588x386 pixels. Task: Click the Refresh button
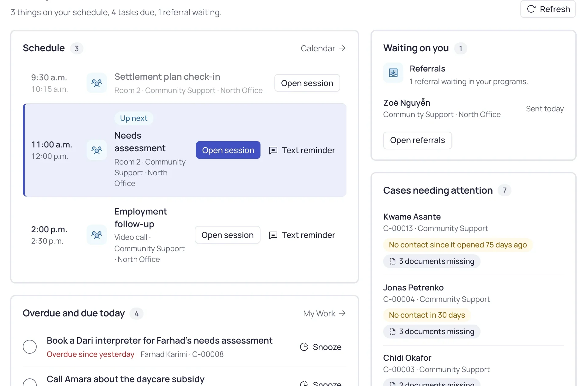coord(548,9)
